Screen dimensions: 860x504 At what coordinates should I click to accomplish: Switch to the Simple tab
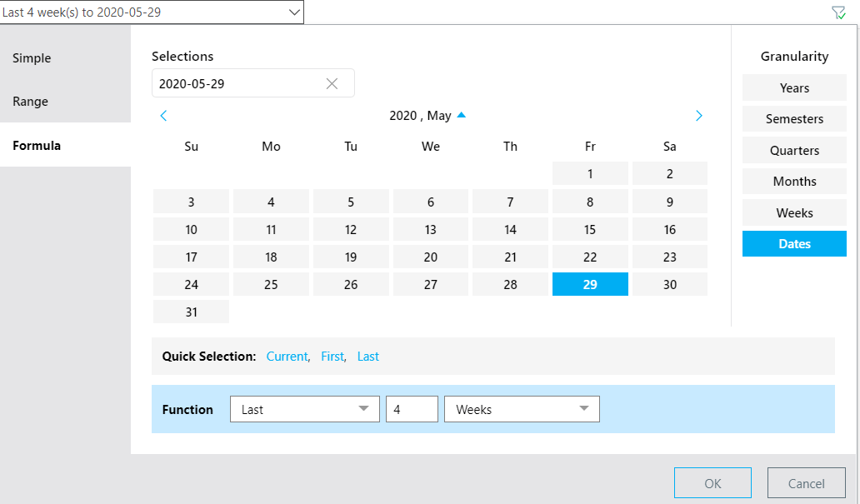(65, 57)
